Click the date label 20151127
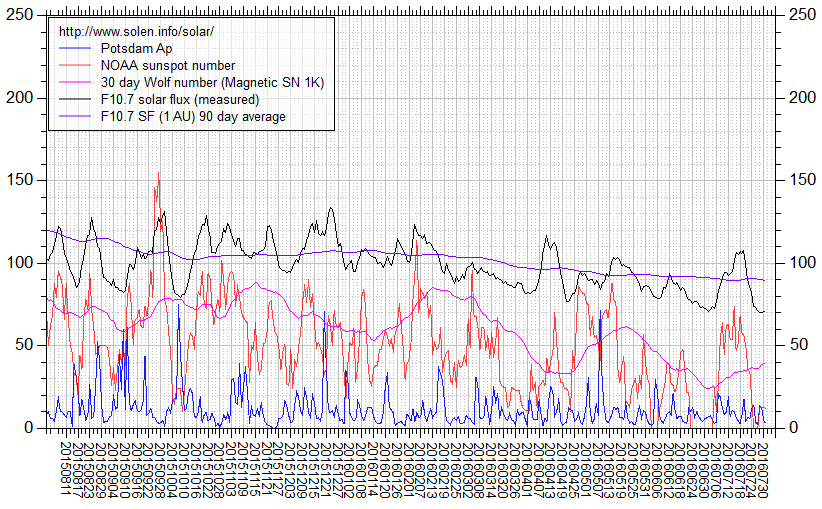Image resolution: width=822 pixels, height=509 pixels. [278, 470]
